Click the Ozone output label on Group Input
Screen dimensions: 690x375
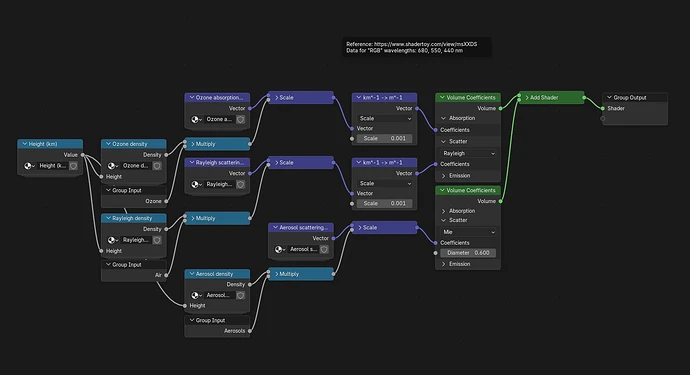[x=153, y=201]
